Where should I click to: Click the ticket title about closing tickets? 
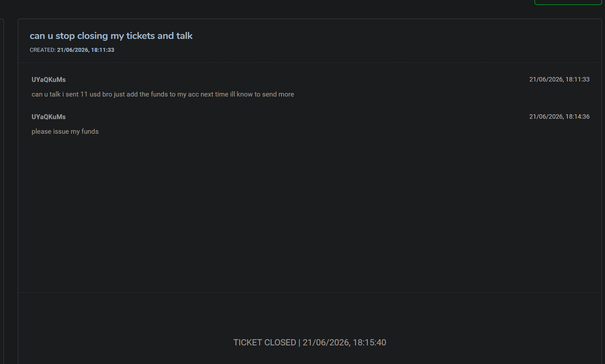point(111,36)
